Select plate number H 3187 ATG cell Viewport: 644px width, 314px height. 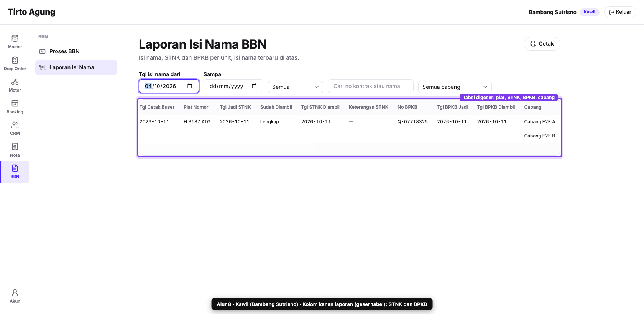[x=197, y=122]
